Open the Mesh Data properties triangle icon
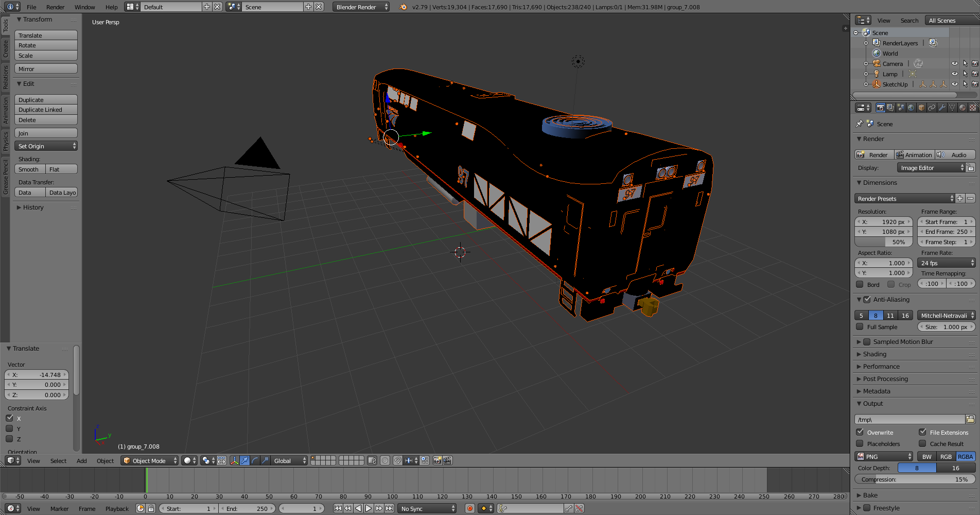The image size is (980, 515). coord(952,108)
